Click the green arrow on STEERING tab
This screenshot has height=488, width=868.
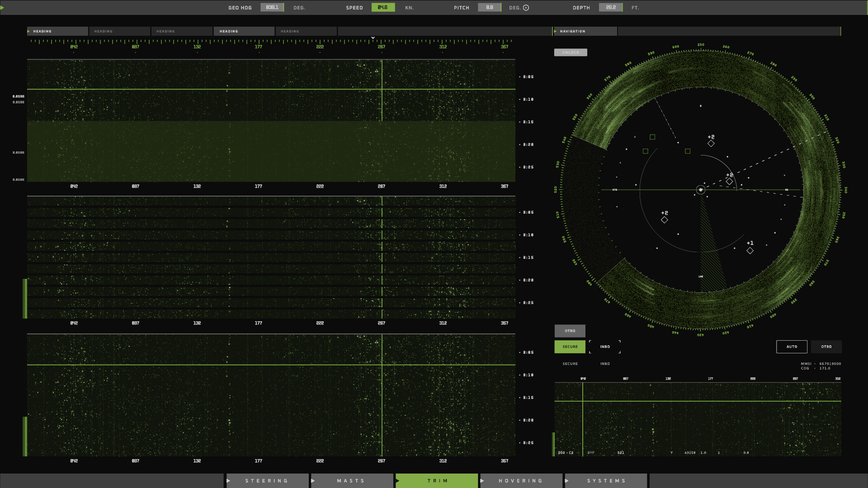229,481
